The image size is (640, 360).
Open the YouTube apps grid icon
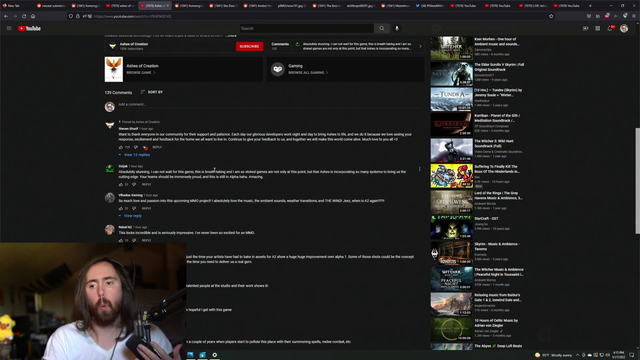click(598, 28)
